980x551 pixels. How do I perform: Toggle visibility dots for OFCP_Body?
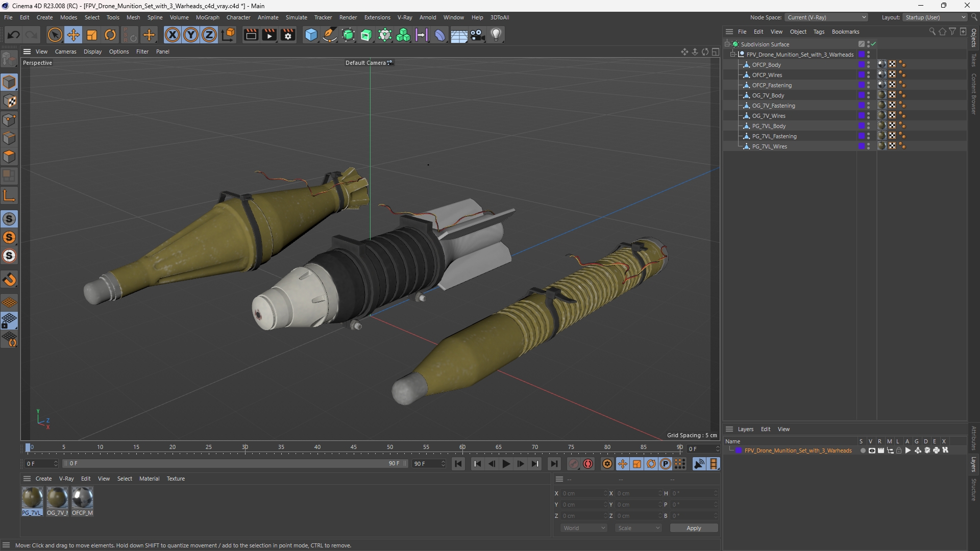(x=868, y=65)
